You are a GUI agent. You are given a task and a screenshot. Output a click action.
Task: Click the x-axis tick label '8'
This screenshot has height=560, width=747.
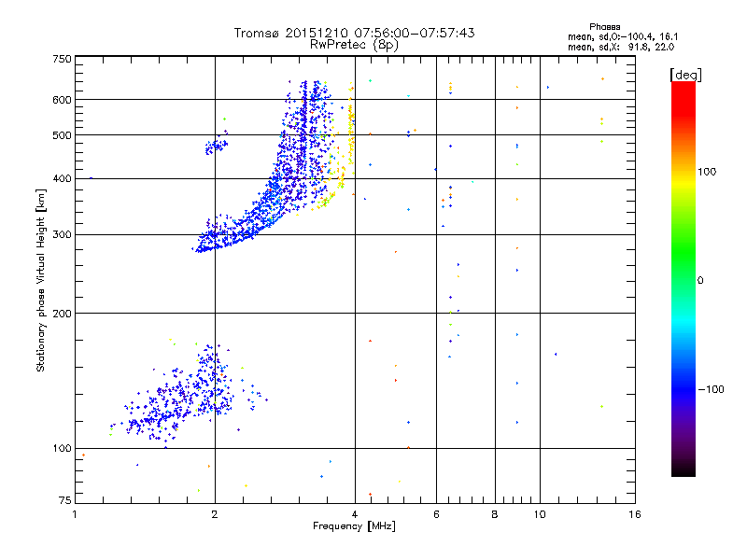[x=495, y=514]
